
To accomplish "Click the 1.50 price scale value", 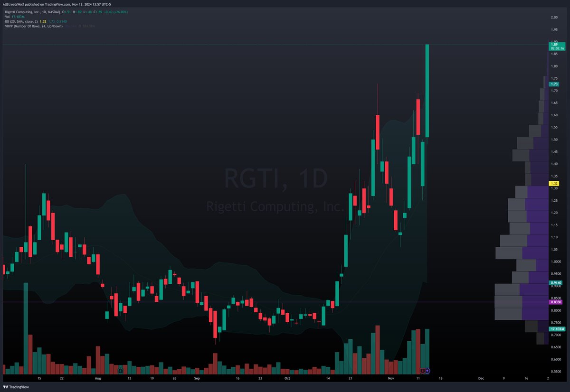I will click(x=554, y=140).
